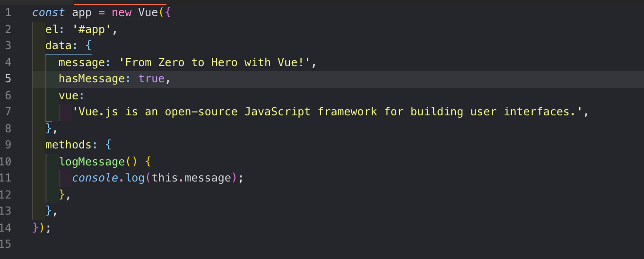
Task: Click the 'hasMessage' property name
Action: click(x=92, y=79)
